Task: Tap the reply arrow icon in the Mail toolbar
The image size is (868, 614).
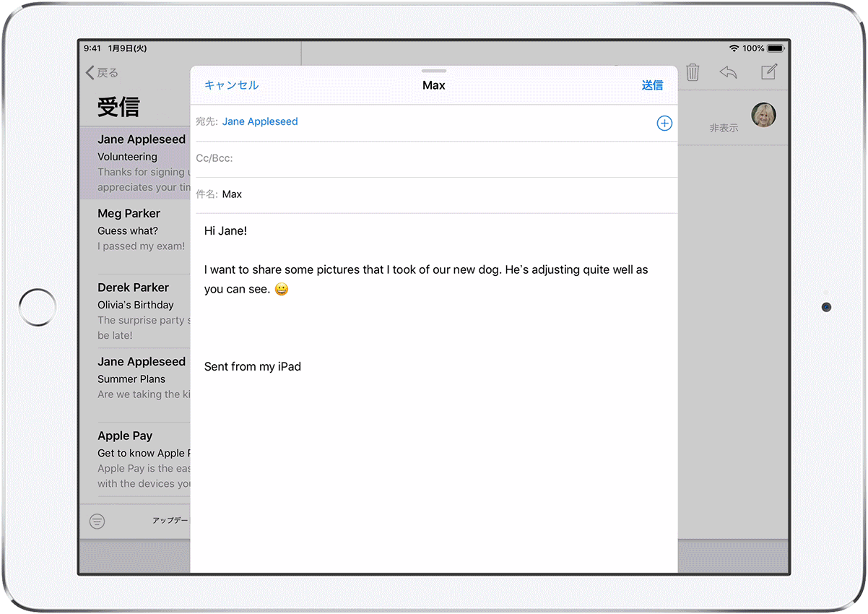Action: coord(728,72)
